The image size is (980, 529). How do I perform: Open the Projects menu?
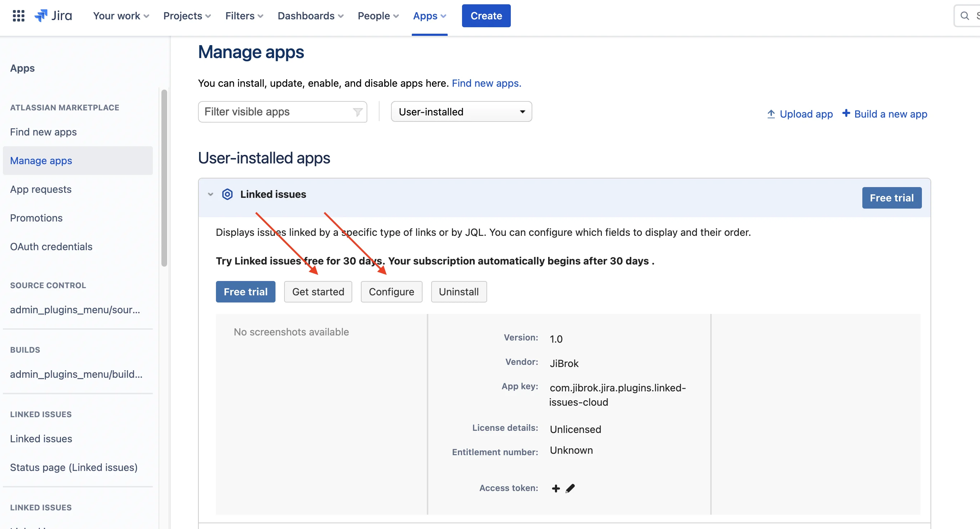pos(187,15)
